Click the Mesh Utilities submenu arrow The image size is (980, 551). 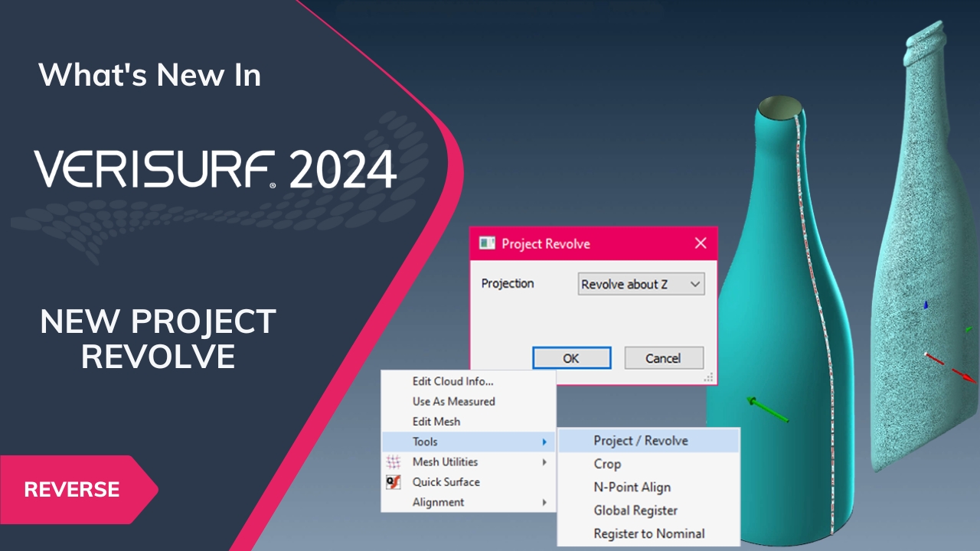544,461
